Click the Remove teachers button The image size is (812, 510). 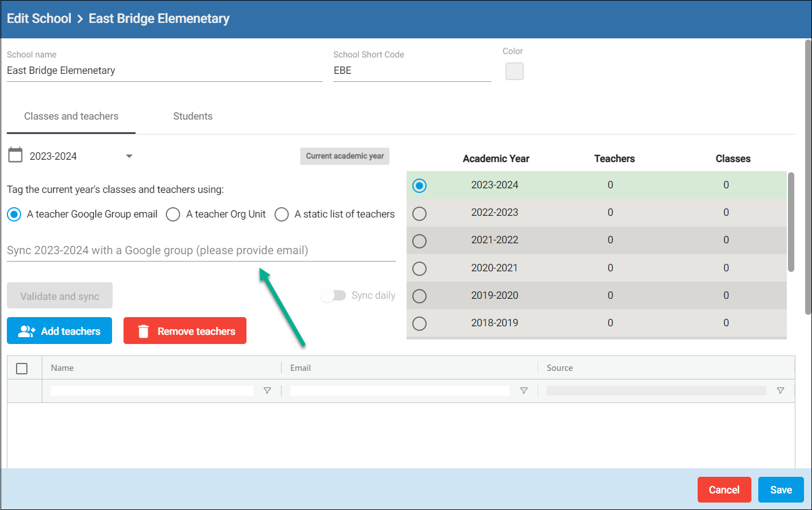[185, 331]
